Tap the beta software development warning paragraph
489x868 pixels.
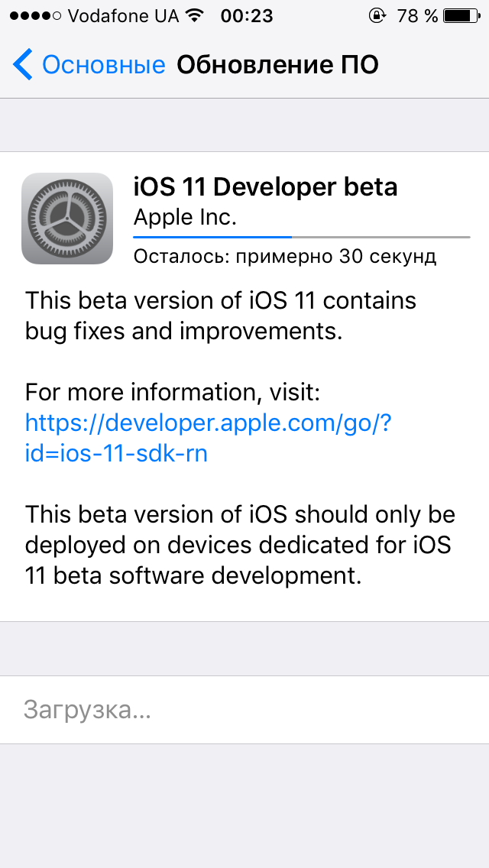(x=239, y=545)
